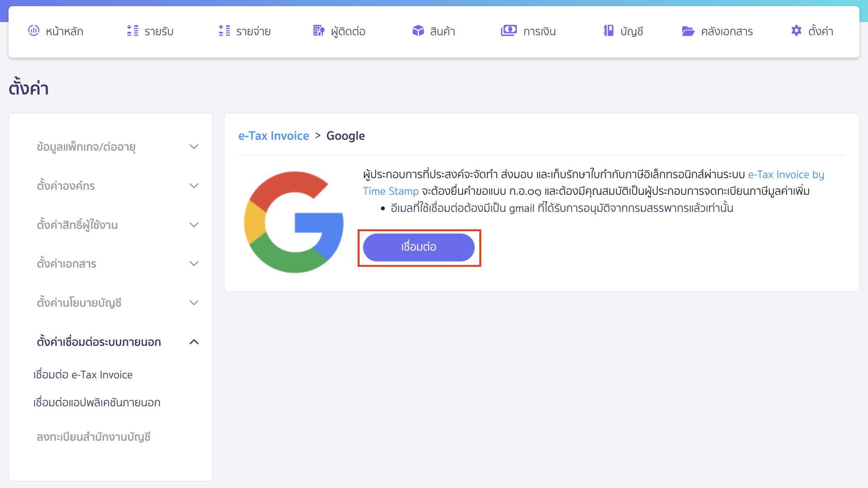Click the home dashboard icon
The width and height of the screenshot is (868, 488).
pos(34,31)
